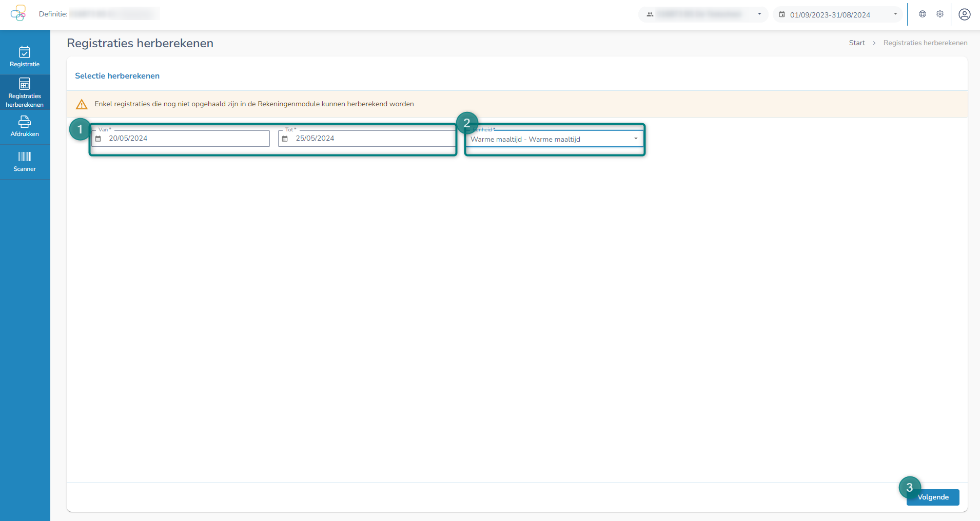The image size is (980, 521).
Task: Click the application logo in the top-left
Action: coord(18,13)
